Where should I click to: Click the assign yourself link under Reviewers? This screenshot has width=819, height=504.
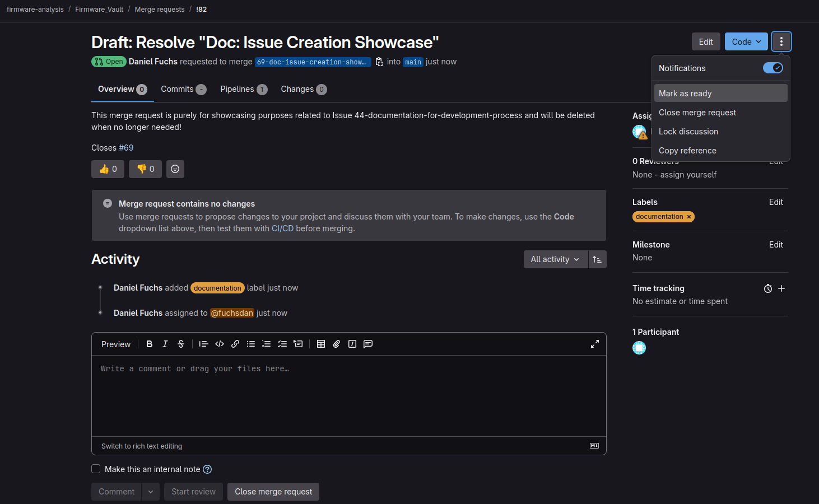coord(688,175)
